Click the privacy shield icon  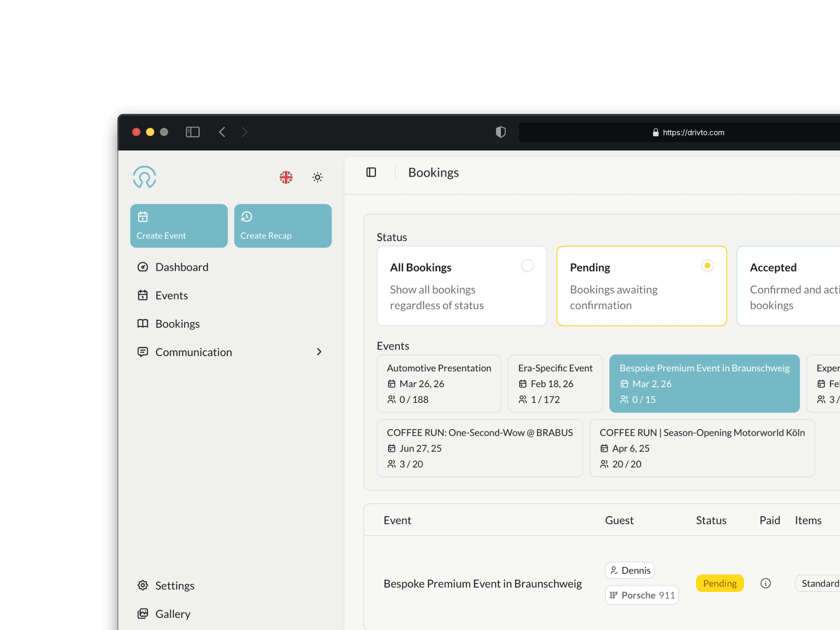click(500, 132)
